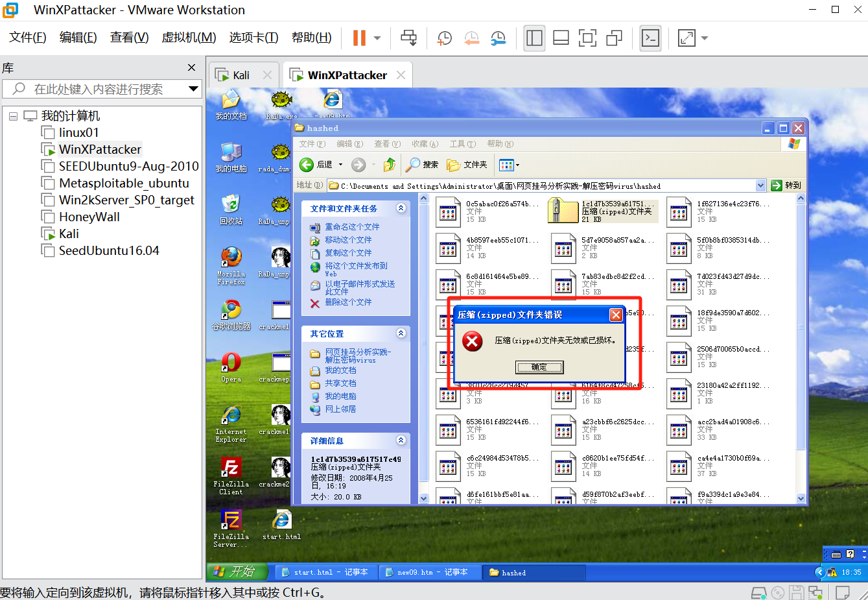The image size is (868, 600).
Task: Click the Forward arrow in hashed window
Action: click(358, 165)
